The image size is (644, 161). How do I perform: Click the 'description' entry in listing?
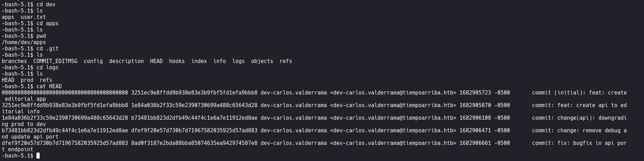click(x=126, y=61)
